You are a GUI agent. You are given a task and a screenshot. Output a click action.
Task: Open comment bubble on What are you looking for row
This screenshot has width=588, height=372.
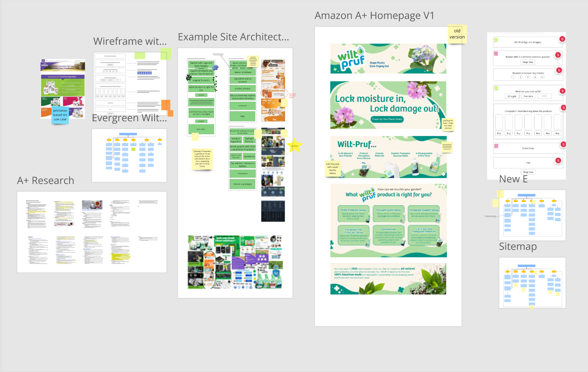pos(562,91)
